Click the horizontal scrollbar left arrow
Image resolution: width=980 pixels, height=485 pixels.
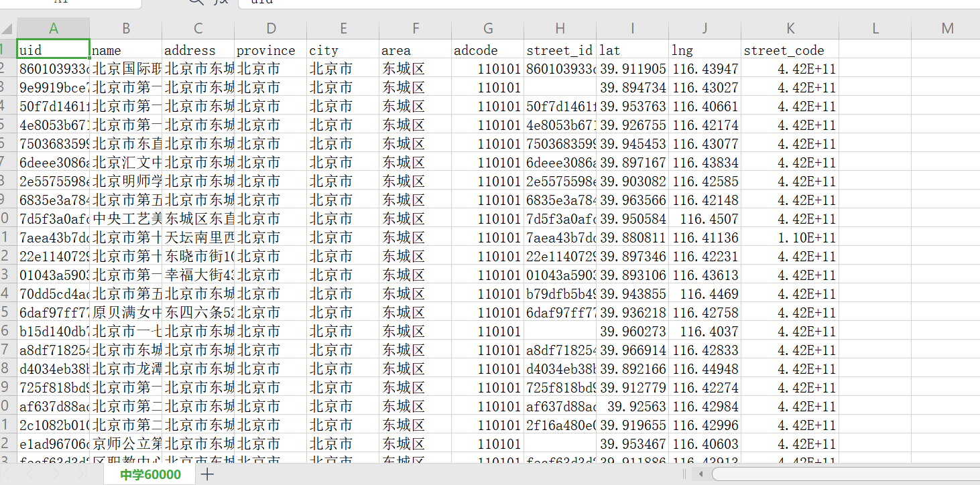pyautogui.click(x=702, y=474)
